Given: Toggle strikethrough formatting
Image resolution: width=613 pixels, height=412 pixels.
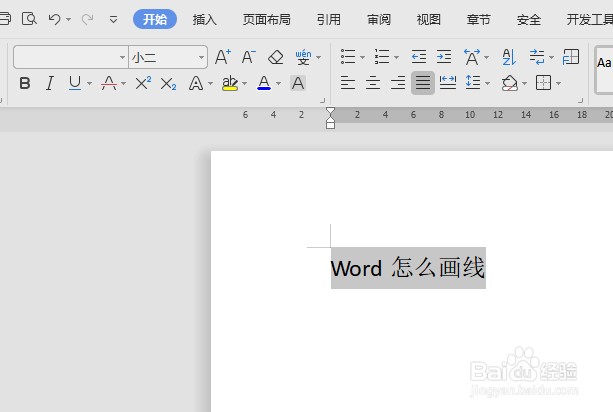Looking at the screenshot, I should pos(109,83).
